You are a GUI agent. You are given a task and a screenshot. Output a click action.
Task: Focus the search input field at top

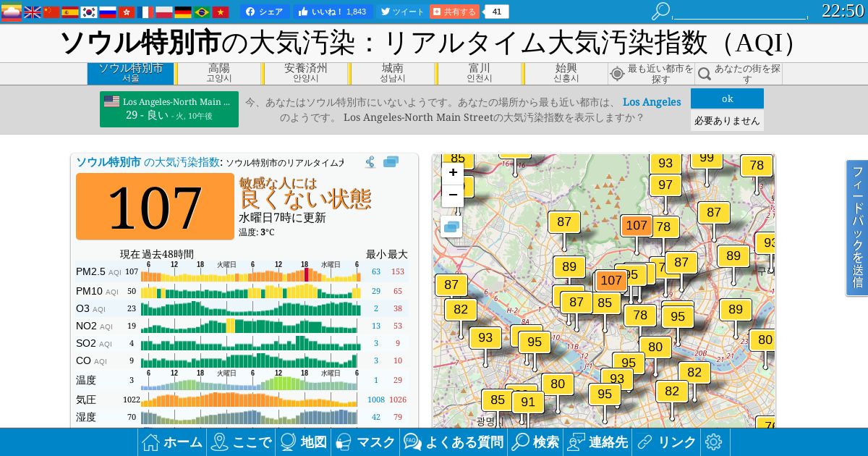(740, 12)
